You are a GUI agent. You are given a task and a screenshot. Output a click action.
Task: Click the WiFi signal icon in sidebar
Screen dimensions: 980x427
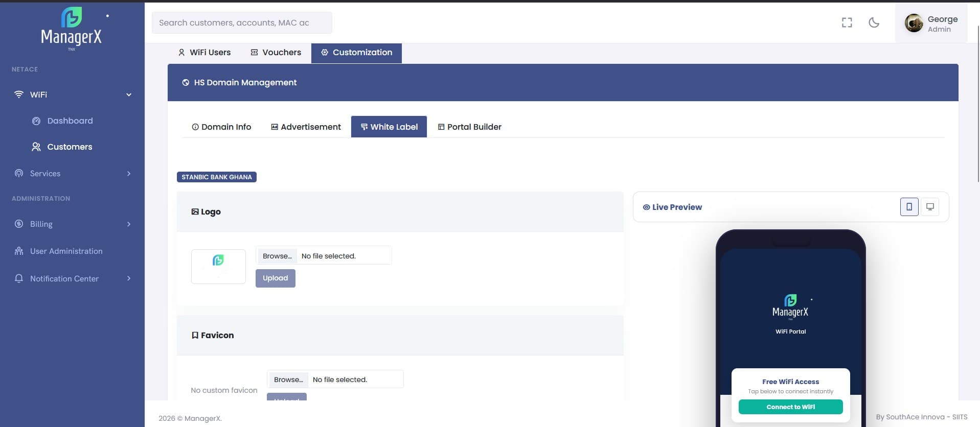[x=19, y=94]
